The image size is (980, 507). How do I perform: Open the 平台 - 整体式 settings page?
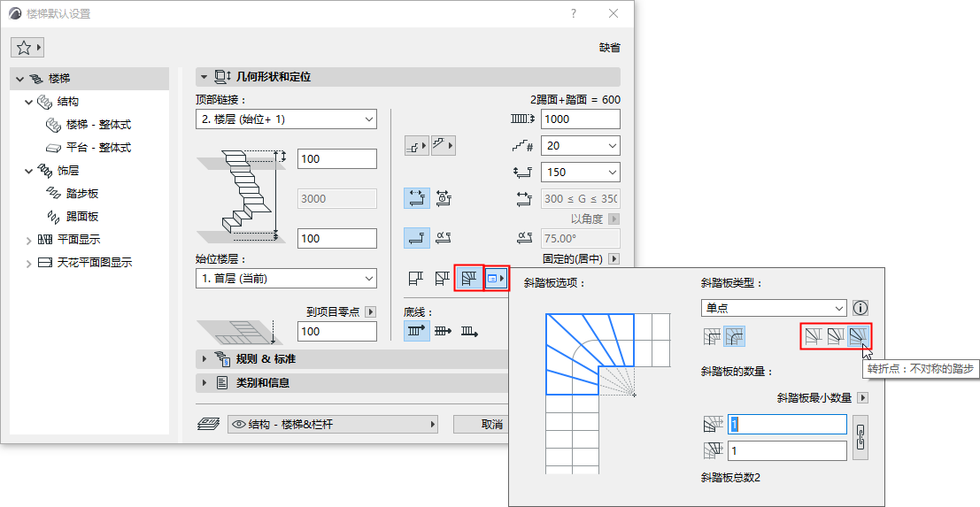pos(98,148)
